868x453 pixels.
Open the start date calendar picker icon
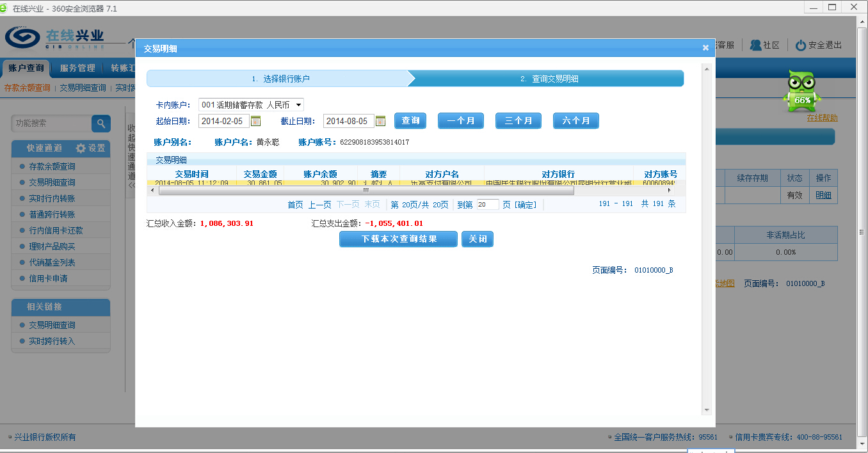coord(255,121)
